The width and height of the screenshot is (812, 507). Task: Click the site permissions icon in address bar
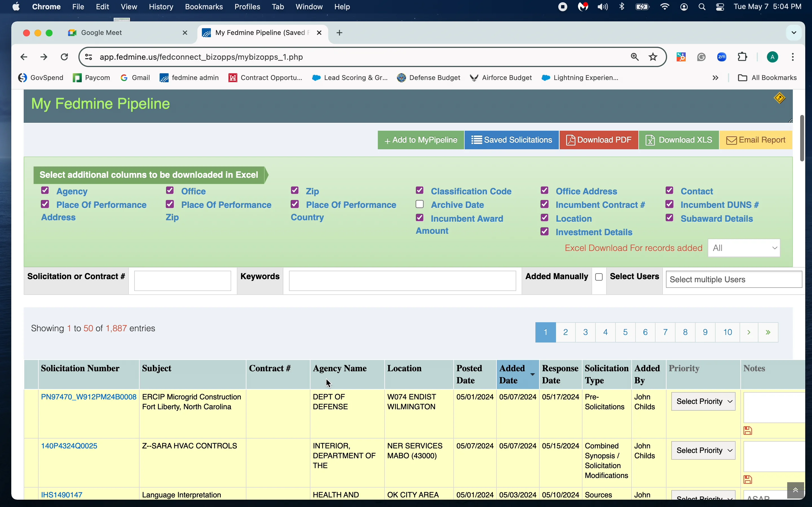[x=88, y=57]
